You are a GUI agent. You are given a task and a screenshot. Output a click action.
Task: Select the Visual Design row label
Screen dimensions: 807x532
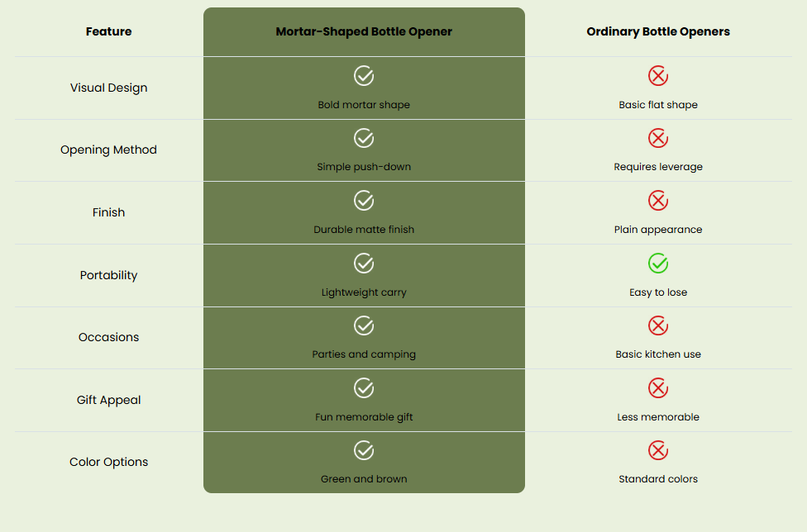(x=108, y=88)
